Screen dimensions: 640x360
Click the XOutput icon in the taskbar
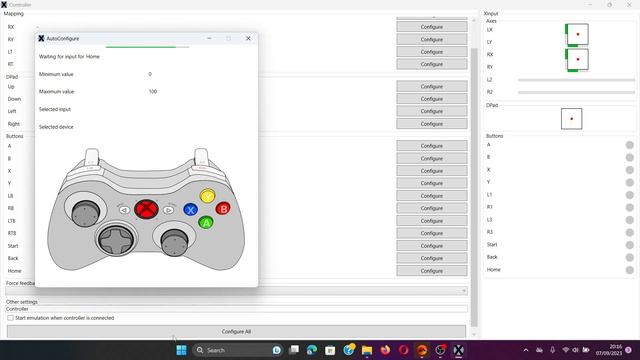click(x=458, y=350)
